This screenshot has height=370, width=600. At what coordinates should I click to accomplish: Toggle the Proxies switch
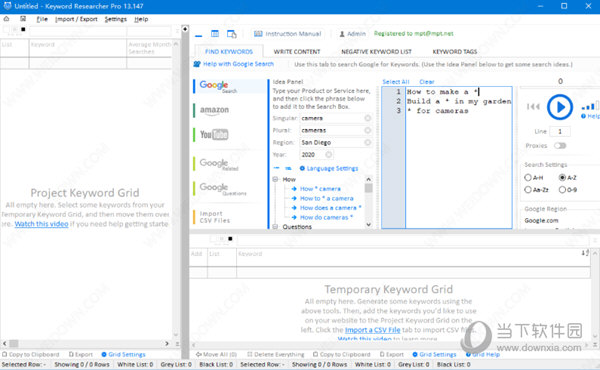[x=560, y=146]
